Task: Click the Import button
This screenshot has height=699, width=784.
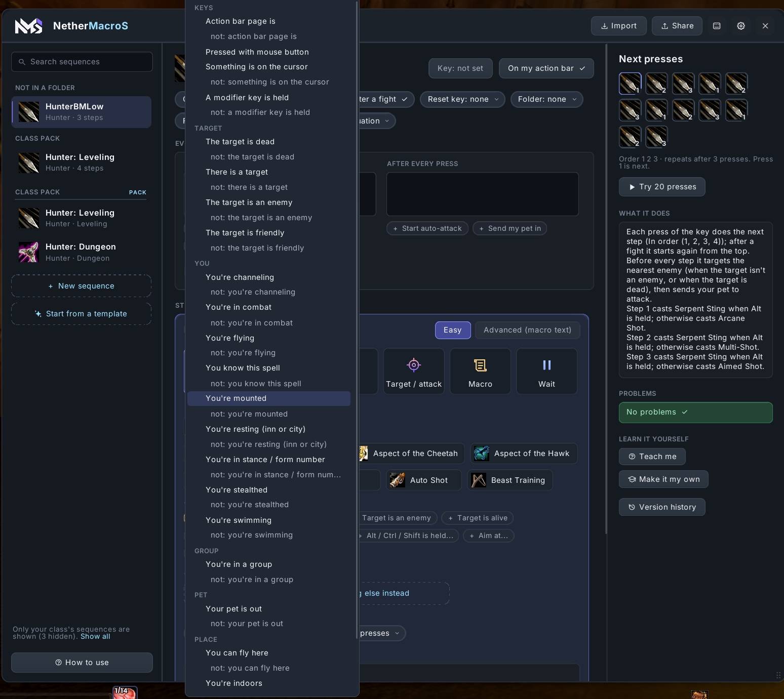Action: [x=619, y=26]
